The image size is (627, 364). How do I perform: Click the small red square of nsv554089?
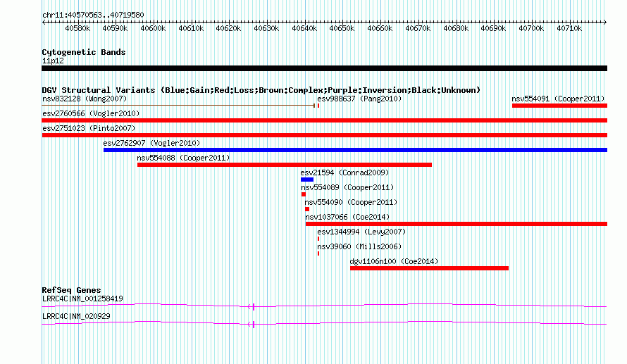pyautogui.click(x=304, y=194)
